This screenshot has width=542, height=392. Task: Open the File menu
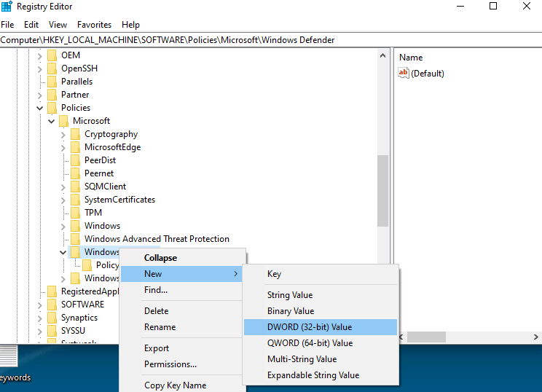tap(7, 25)
